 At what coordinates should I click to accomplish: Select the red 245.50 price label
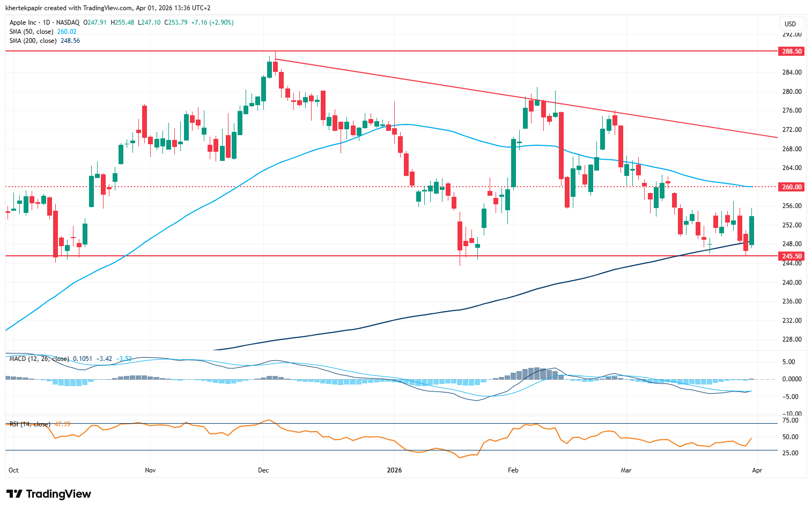(x=792, y=256)
